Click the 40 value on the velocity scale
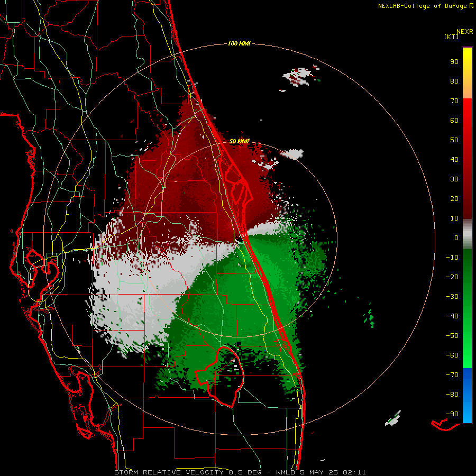Viewport: 476px width, 476px height. point(454,159)
